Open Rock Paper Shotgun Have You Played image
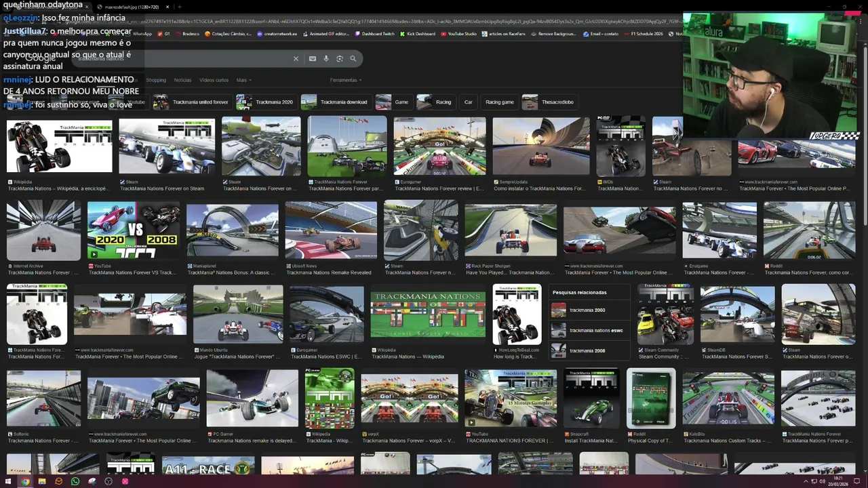The height and width of the screenshot is (488, 868). pos(511,230)
